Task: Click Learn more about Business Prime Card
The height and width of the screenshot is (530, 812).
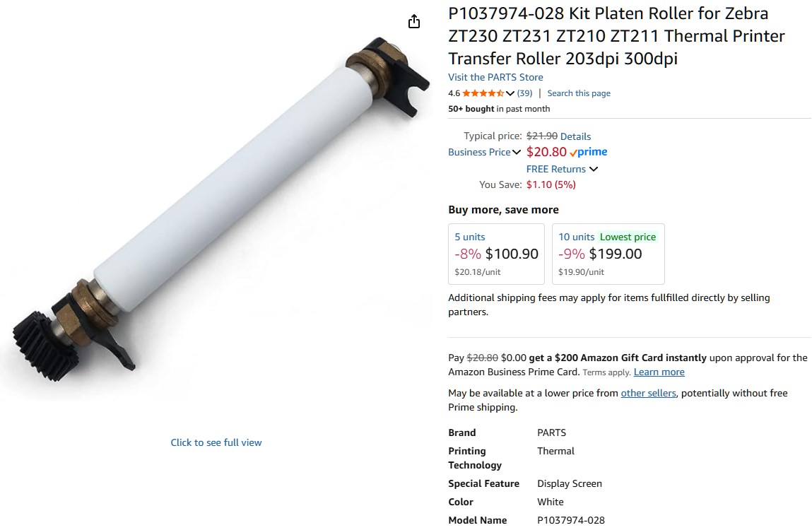Action: (x=659, y=372)
